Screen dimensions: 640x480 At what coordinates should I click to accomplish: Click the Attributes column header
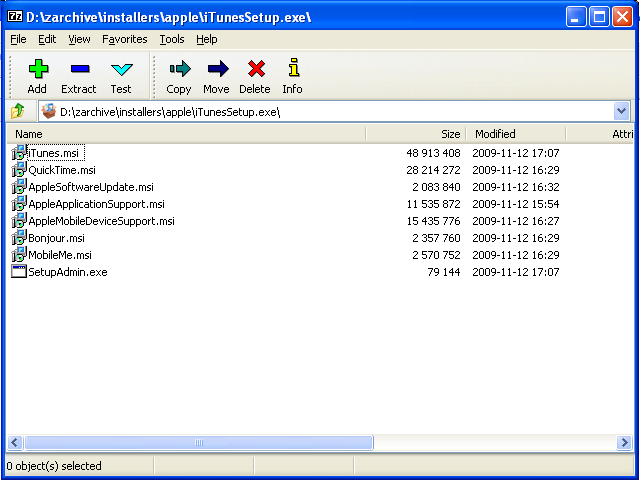click(x=600, y=134)
